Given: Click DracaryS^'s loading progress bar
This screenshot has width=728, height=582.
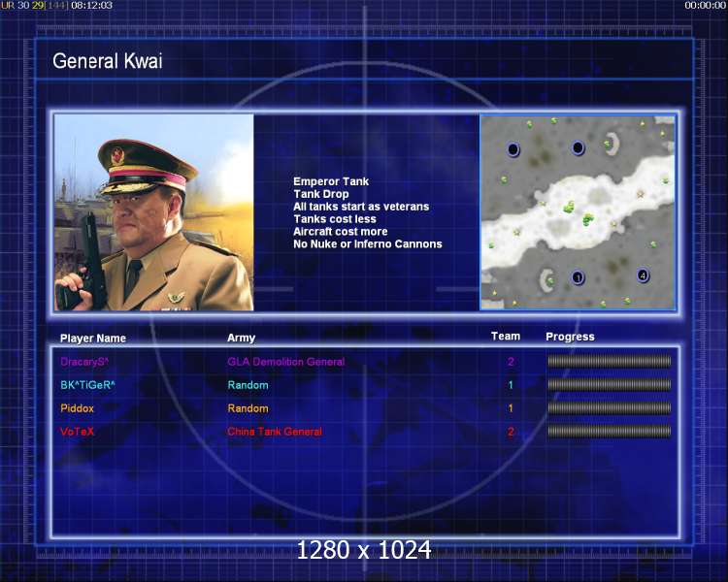Looking at the screenshot, I should pyautogui.click(x=610, y=362).
